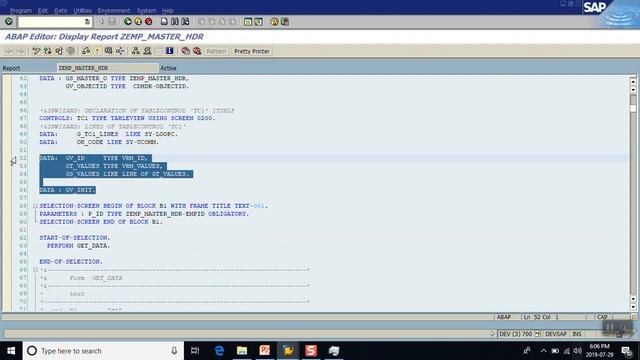Open PowerPoint from the taskbar

point(265,351)
